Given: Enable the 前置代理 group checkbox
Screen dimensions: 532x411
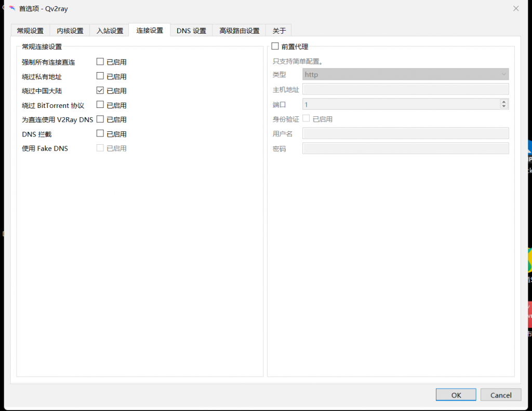Looking at the screenshot, I should (275, 47).
